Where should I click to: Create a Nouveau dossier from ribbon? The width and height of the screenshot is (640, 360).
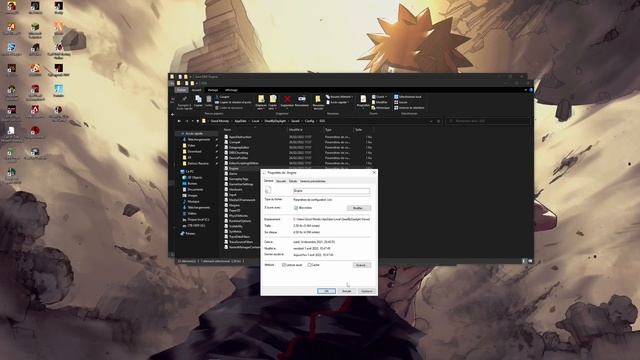pos(318,102)
